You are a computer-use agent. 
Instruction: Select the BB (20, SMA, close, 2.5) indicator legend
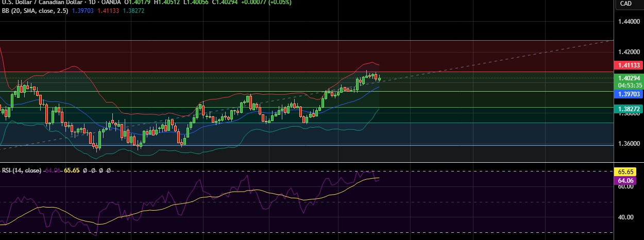pyautogui.click(x=35, y=10)
